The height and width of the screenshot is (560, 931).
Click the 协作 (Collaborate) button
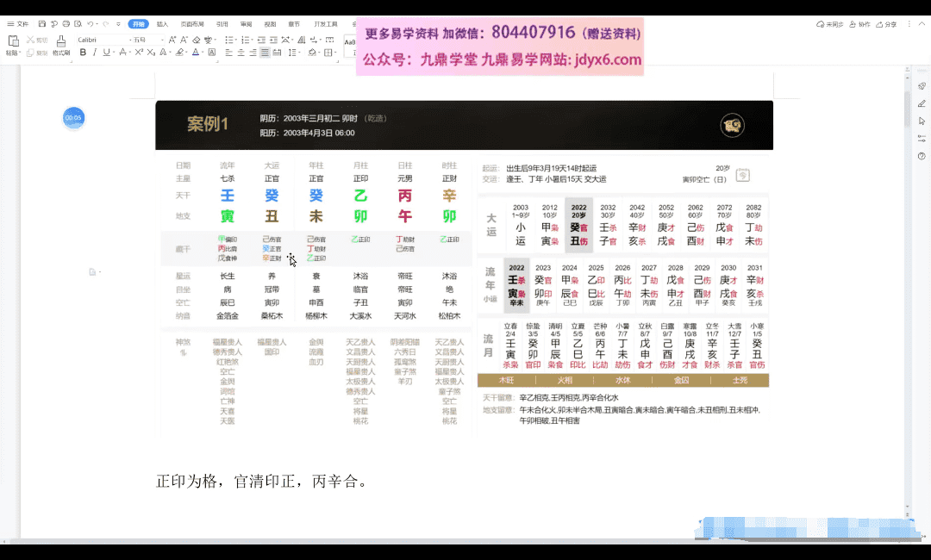click(x=860, y=24)
